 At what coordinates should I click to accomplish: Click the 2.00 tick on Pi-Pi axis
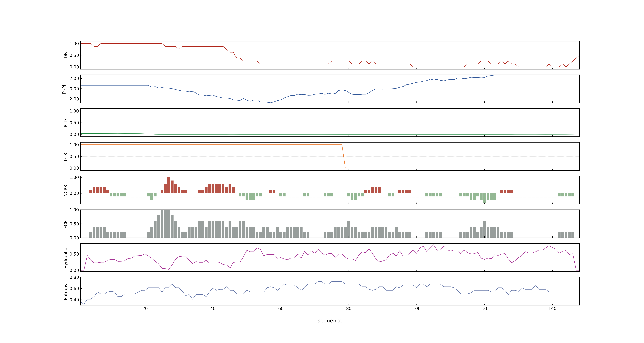74,78
